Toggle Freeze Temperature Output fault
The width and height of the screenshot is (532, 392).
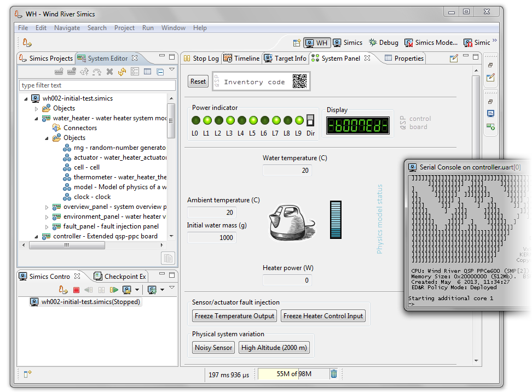tap(234, 316)
